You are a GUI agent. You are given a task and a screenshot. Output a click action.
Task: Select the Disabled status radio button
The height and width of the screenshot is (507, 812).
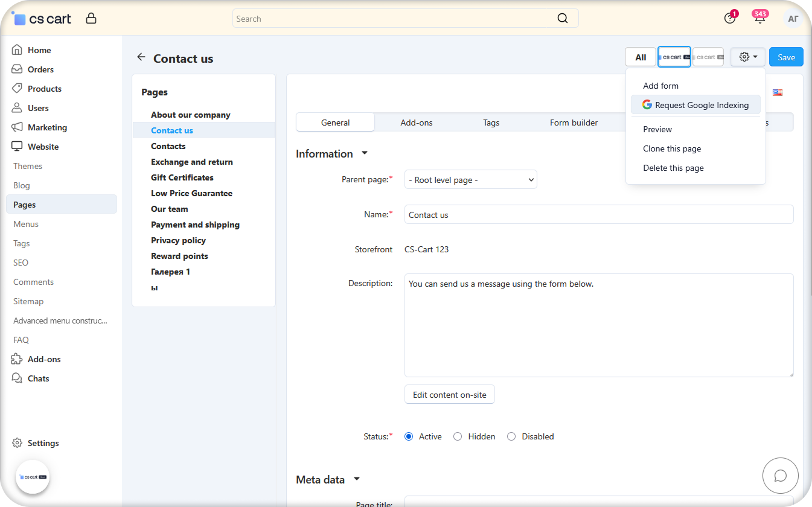coord(511,436)
